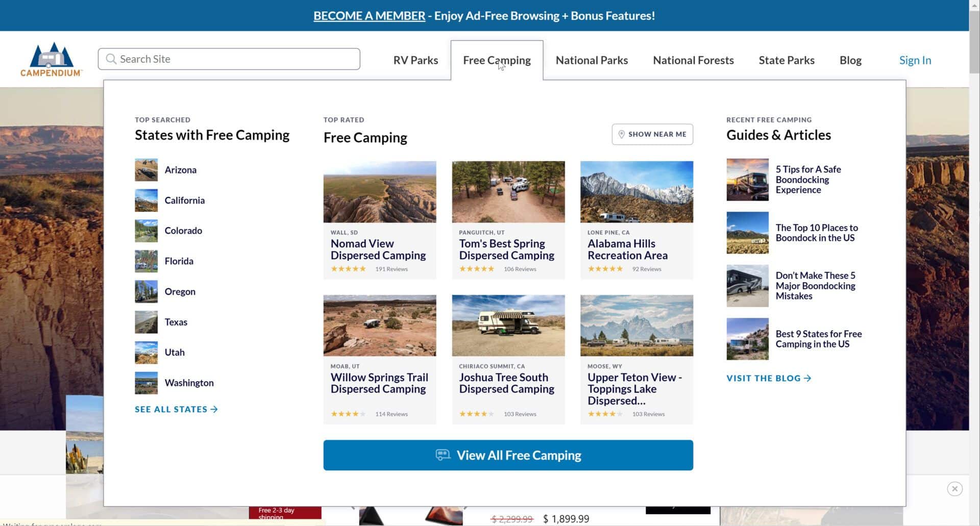The width and height of the screenshot is (980, 526).
Task: Open the RV Parks menu
Action: point(415,60)
